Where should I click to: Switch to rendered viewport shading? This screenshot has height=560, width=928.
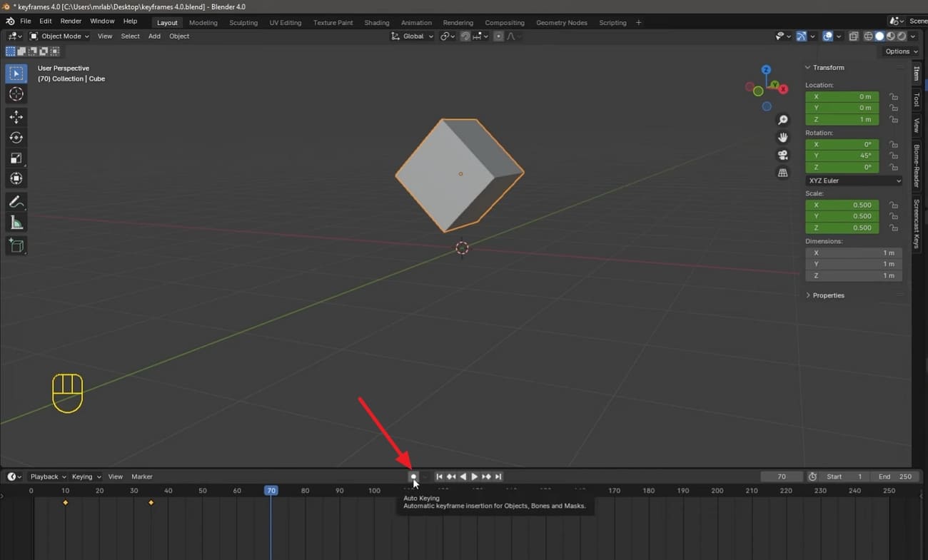point(902,36)
